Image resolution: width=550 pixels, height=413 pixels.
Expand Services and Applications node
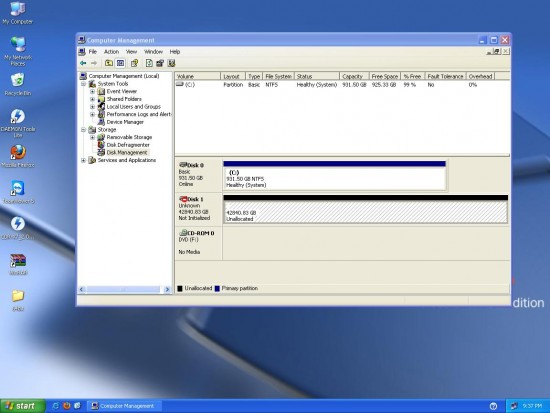click(x=83, y=160)
